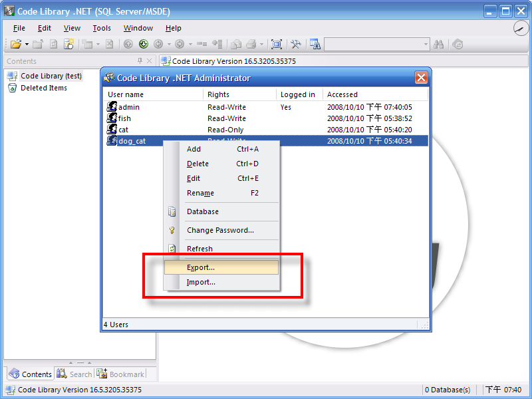532x399 pixels.
Task: Sort by Rights column header
Action: [239, 94]
